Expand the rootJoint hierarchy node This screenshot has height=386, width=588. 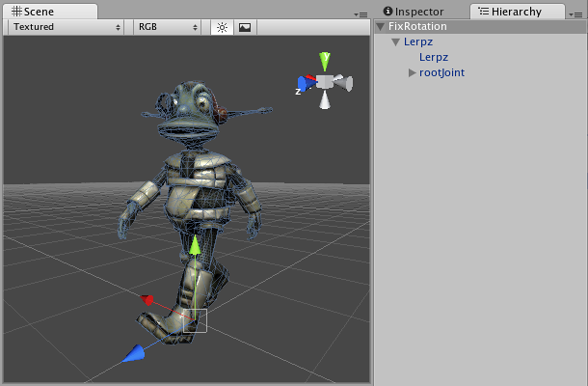pyautogui.click(x=413, y=73)
